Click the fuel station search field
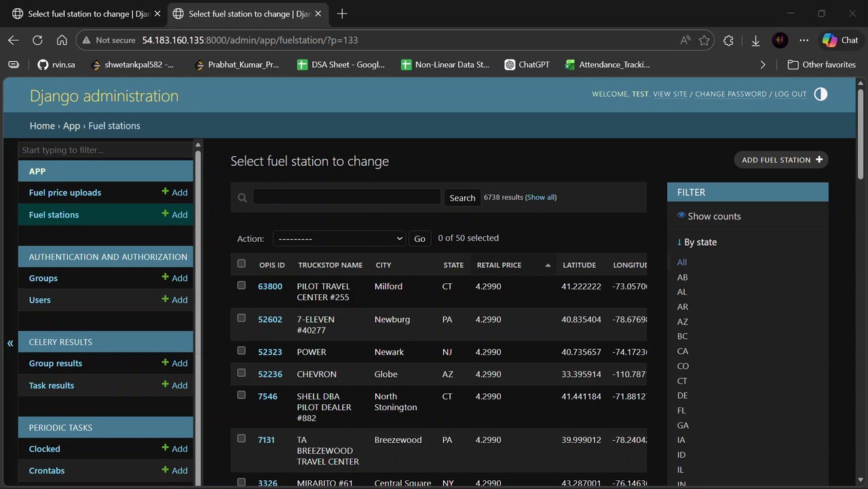This screenshot has height=489, width=868. pos(347,197)
